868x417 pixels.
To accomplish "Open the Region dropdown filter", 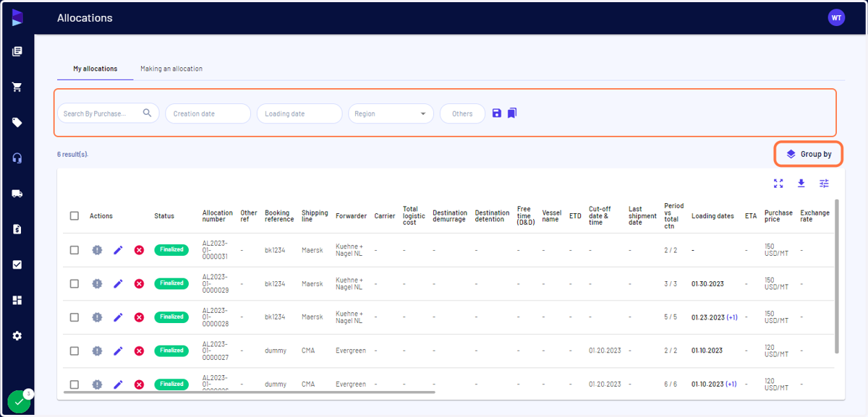I will (x=391, y=113).
